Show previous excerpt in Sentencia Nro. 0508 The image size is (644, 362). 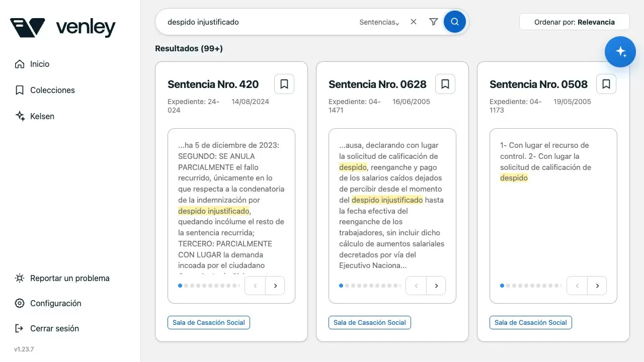[577, 286]
